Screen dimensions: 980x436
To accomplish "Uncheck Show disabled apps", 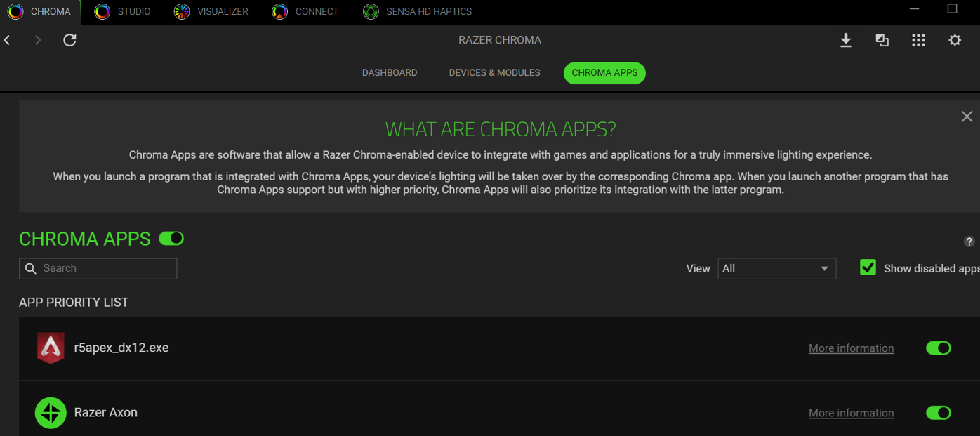I will (868, 267).
